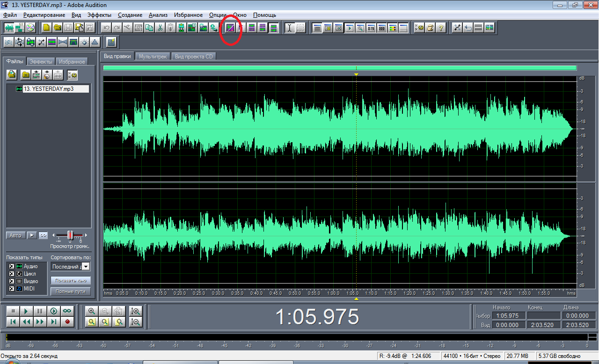Click the preview volume slider handle

[x=70, y=235]
